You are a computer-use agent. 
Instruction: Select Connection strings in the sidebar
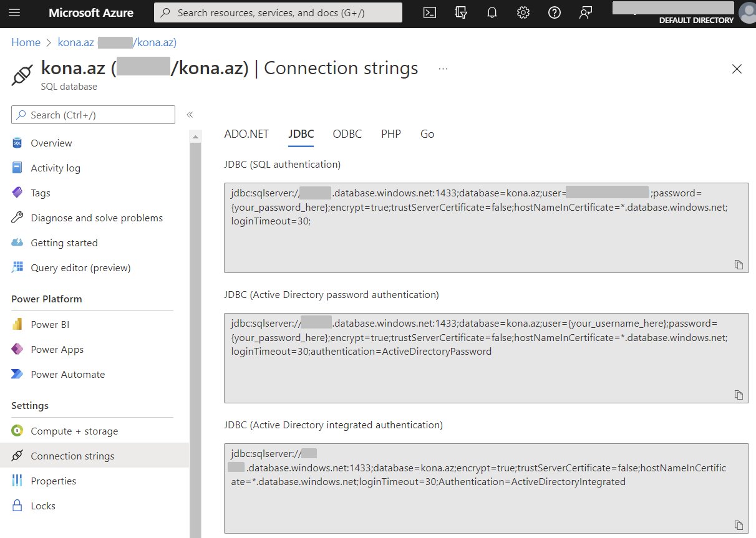tap(94, 456)
